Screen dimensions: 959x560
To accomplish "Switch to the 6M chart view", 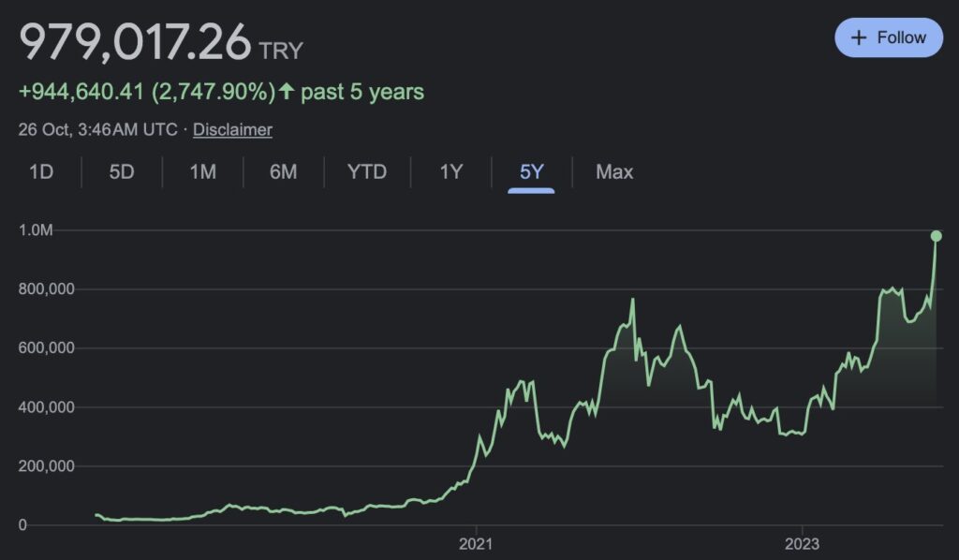I will tap(282, 171).
